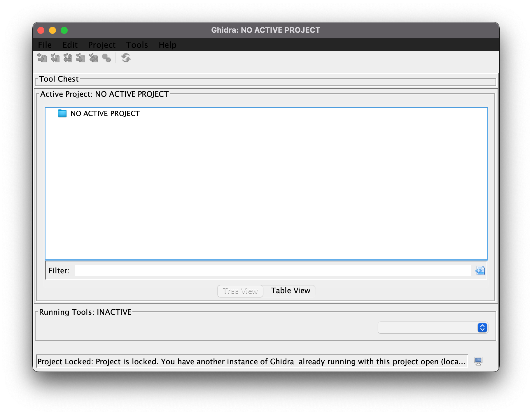This screenshot has height=415, width=532.
Task: Open the File menu
Action: point(45,45)
